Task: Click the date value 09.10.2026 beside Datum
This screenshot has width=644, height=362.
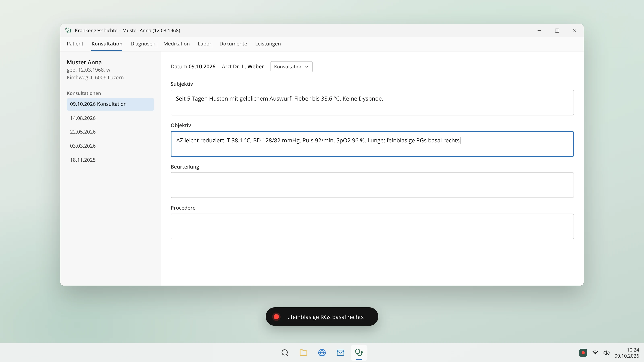Action: click(202, 67)
